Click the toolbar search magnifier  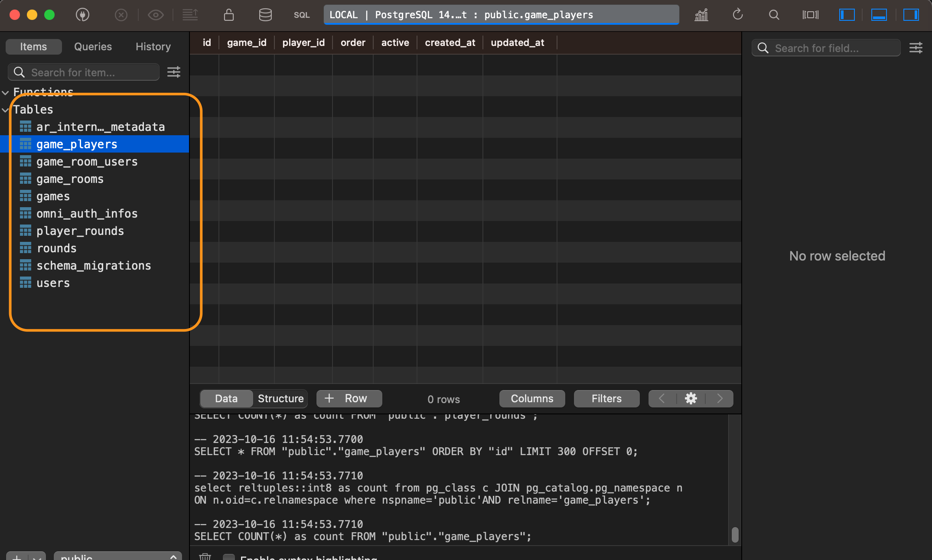point(774,15)
